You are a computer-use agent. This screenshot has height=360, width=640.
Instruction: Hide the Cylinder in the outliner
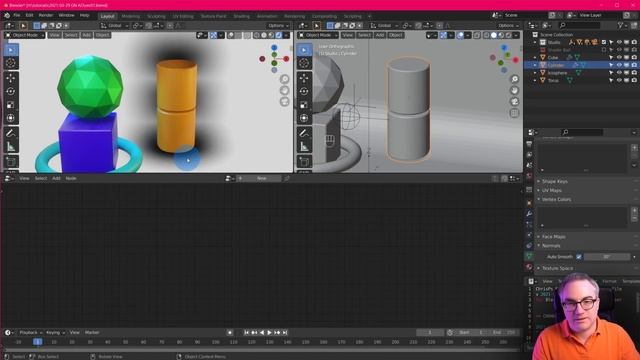click(x=619, y=65)
